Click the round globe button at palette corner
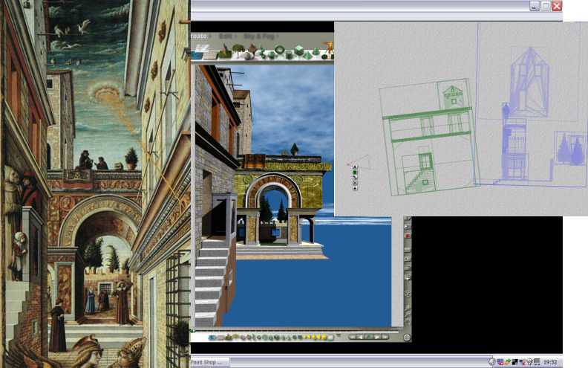The height and width of the screenshot is (368, 588). 407,338
